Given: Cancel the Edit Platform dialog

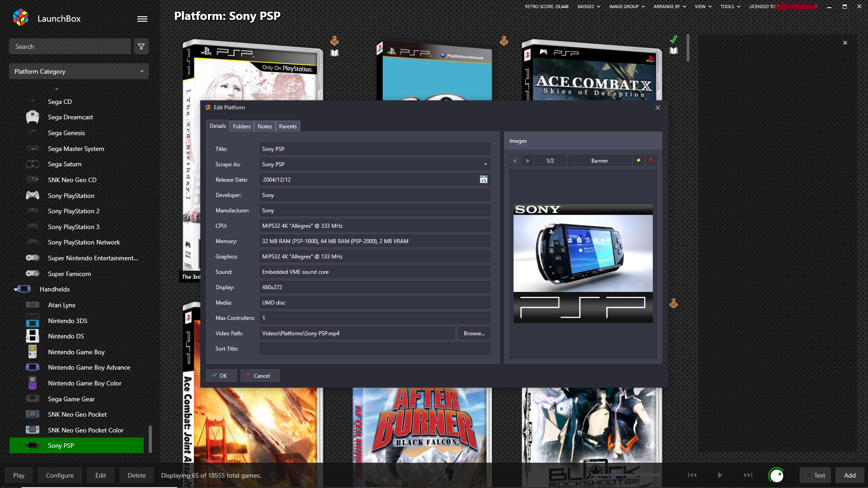Looking at the screenshot, I should pos(260,375).
